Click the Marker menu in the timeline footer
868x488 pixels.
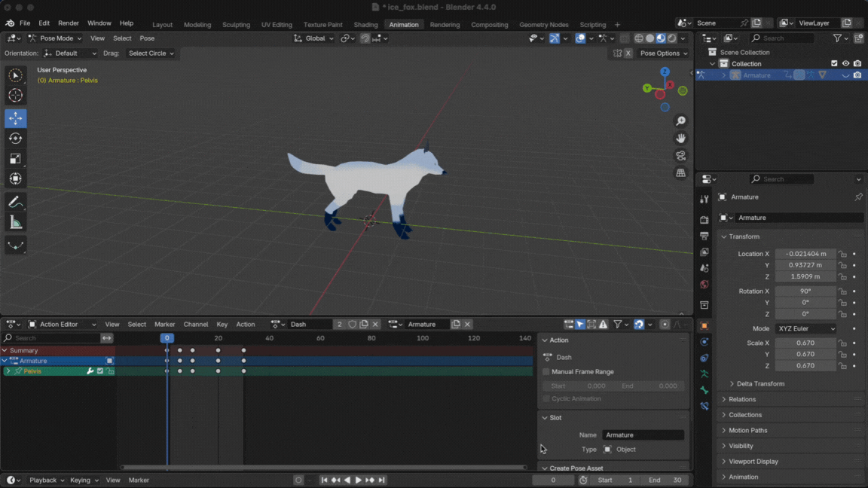pyautogui.click(x=139, y=480)
